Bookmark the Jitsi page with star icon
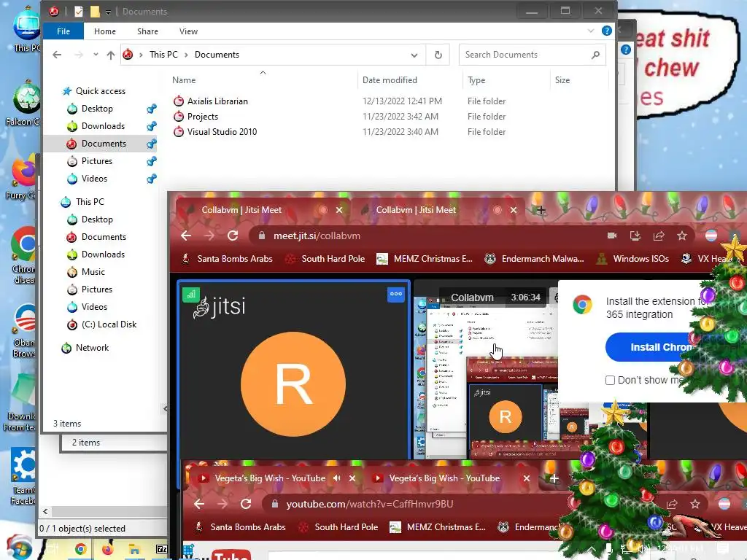The height and width of the screenshot is (560, 747). [x=682, y=236]
